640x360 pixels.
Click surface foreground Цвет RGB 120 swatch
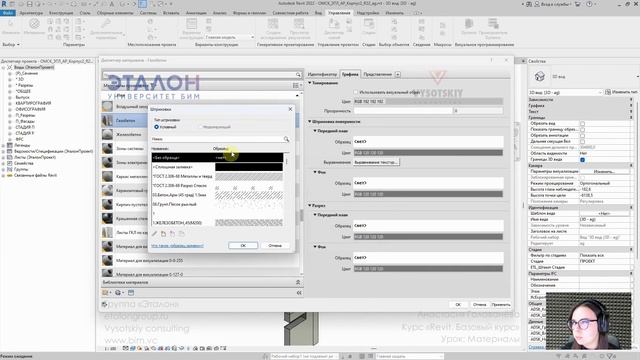click(428, 153)
